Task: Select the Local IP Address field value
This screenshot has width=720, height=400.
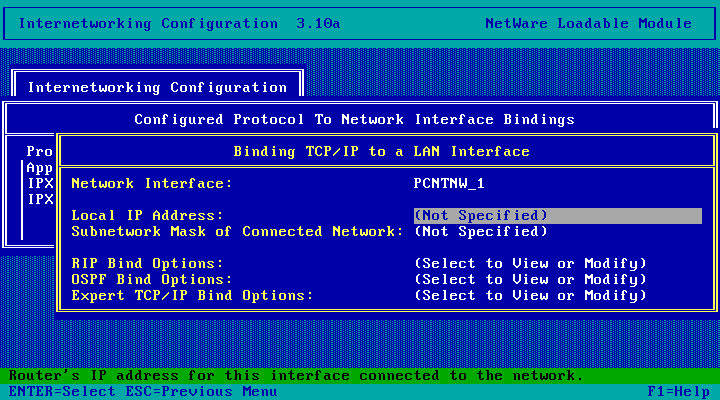Action: tap(557, 215)
